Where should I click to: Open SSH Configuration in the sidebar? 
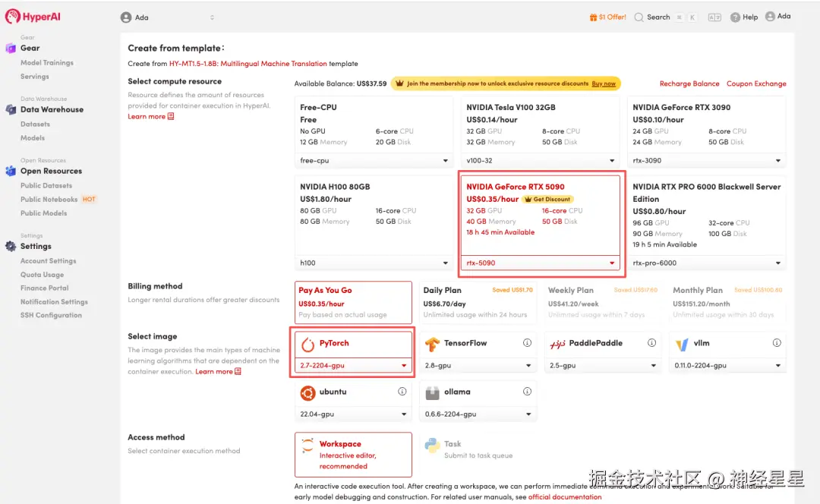[x=51, y=315]
